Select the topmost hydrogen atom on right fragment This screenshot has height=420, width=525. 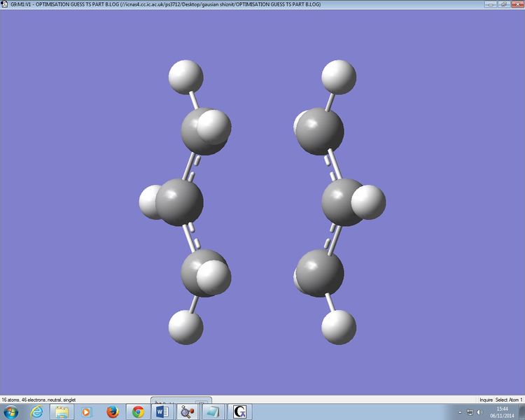pyautogui.click(x=339, y=76)
